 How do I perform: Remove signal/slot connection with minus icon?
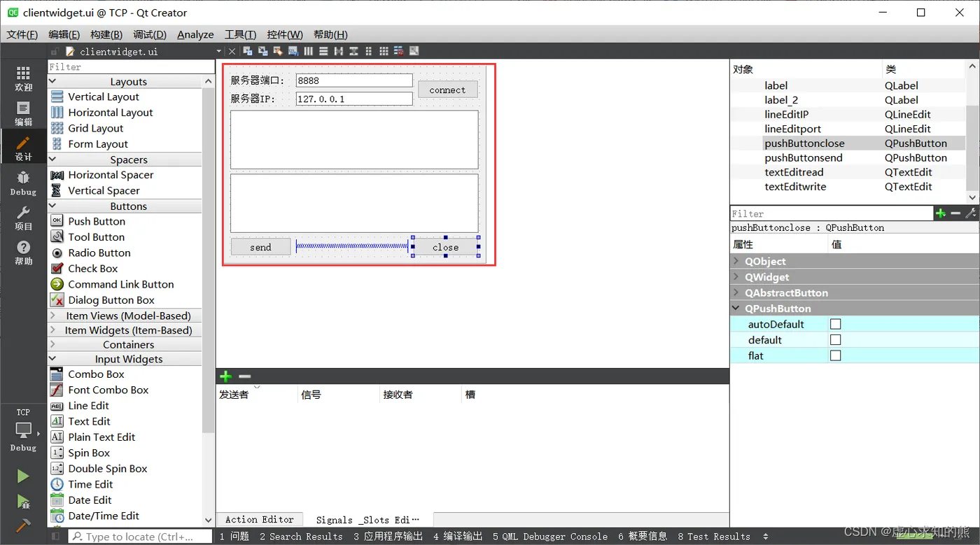244,376
